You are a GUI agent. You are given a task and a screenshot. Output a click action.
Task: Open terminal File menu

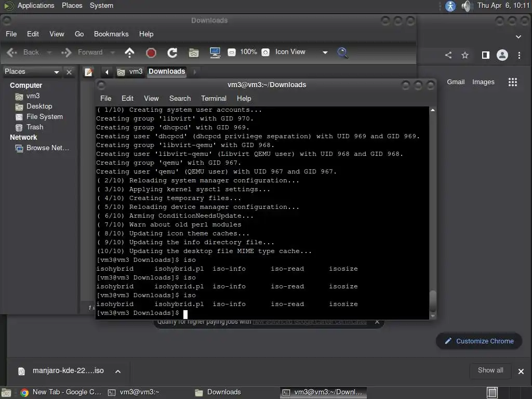point(105,98)
